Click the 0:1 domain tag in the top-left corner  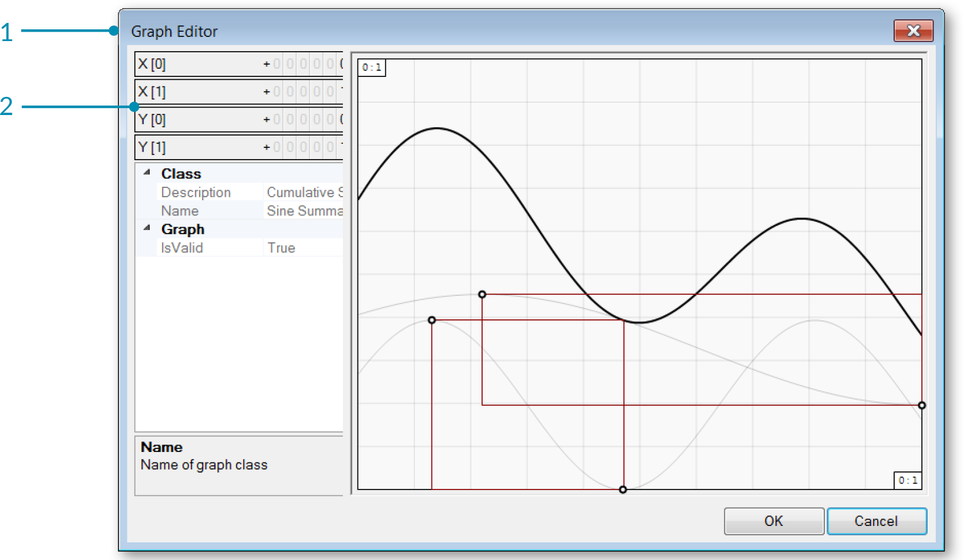pyautogui.click(x=372, y=68)
